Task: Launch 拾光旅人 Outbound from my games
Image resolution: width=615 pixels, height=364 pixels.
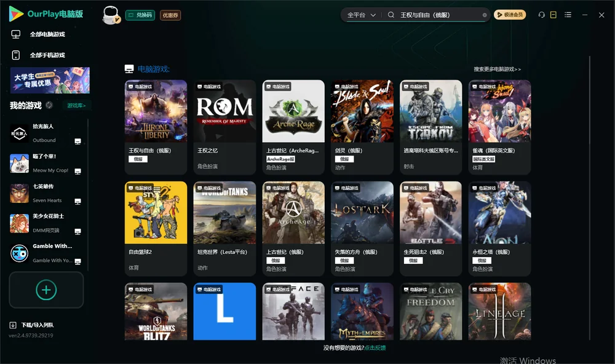Action: point(45,133)
